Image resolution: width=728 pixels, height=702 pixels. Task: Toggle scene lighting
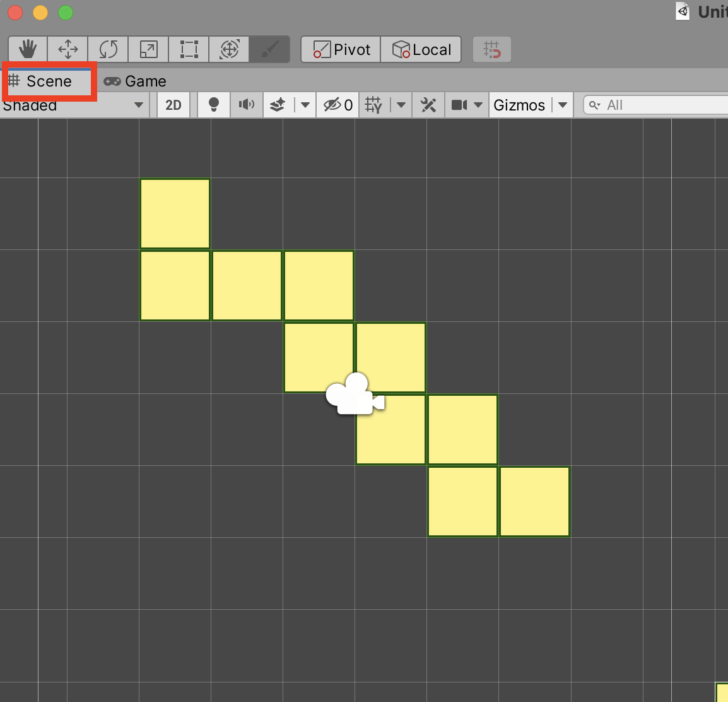tap(214, 105)
